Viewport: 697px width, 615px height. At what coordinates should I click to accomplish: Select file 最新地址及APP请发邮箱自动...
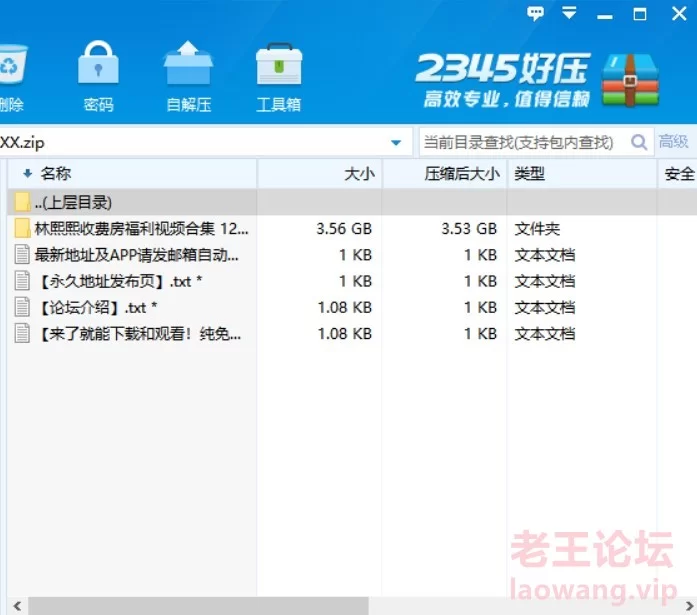click(136, 255)
